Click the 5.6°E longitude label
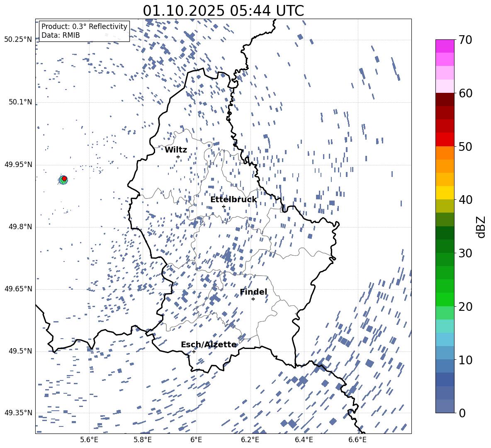This screenshot has height=448, width=491. point(89,440)
